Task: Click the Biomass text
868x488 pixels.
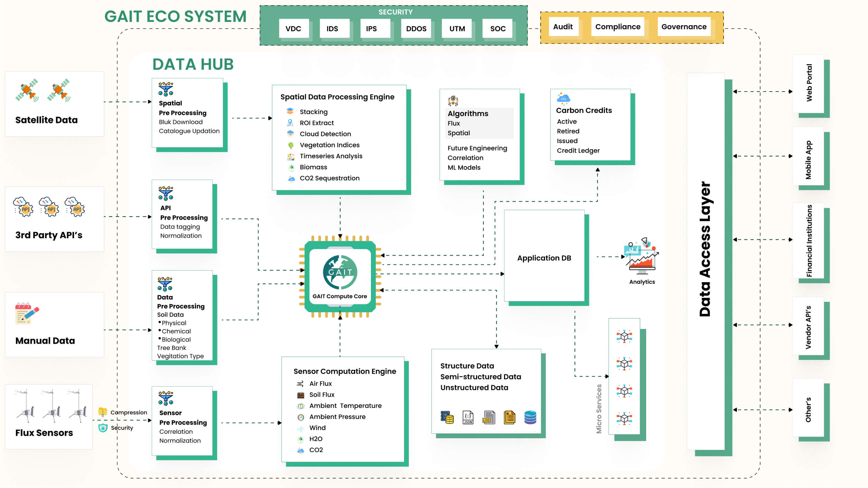Action: tap(313, 167)
